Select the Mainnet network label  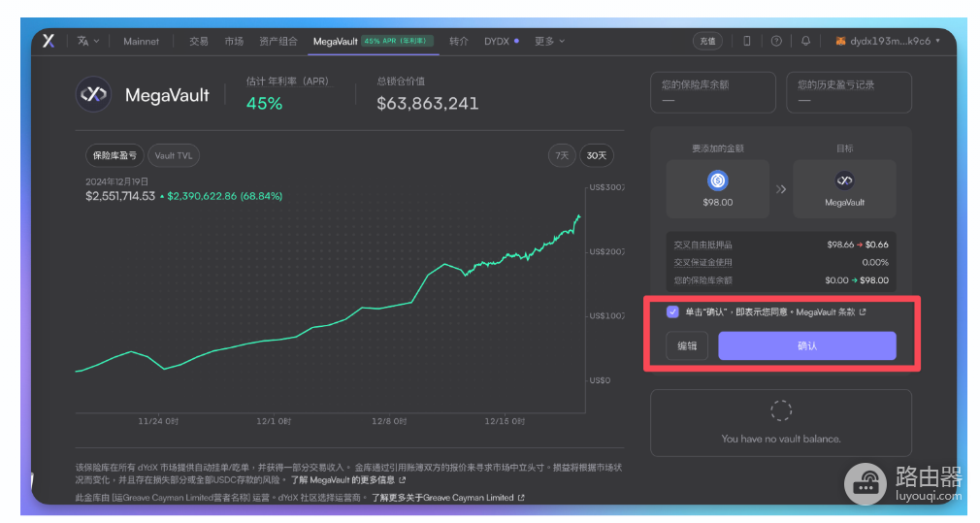(x=141, y=42)
